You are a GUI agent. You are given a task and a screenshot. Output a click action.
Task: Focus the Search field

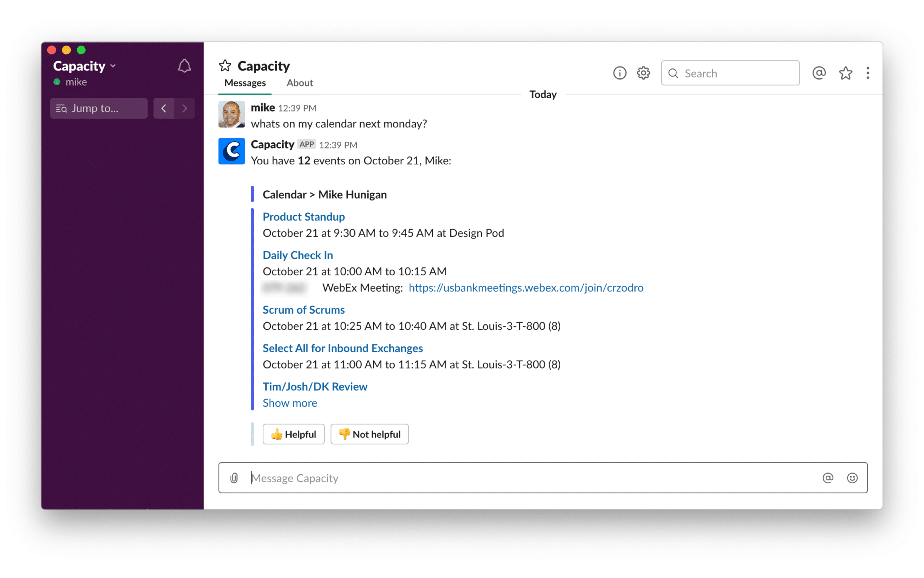[730, 73]
